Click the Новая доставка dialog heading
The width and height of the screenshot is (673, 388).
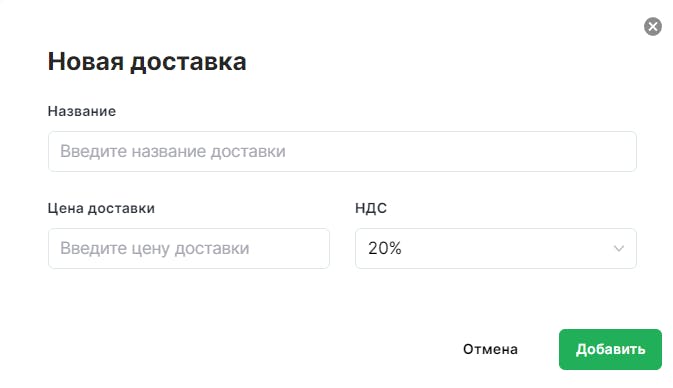click(x=147, y=61)
